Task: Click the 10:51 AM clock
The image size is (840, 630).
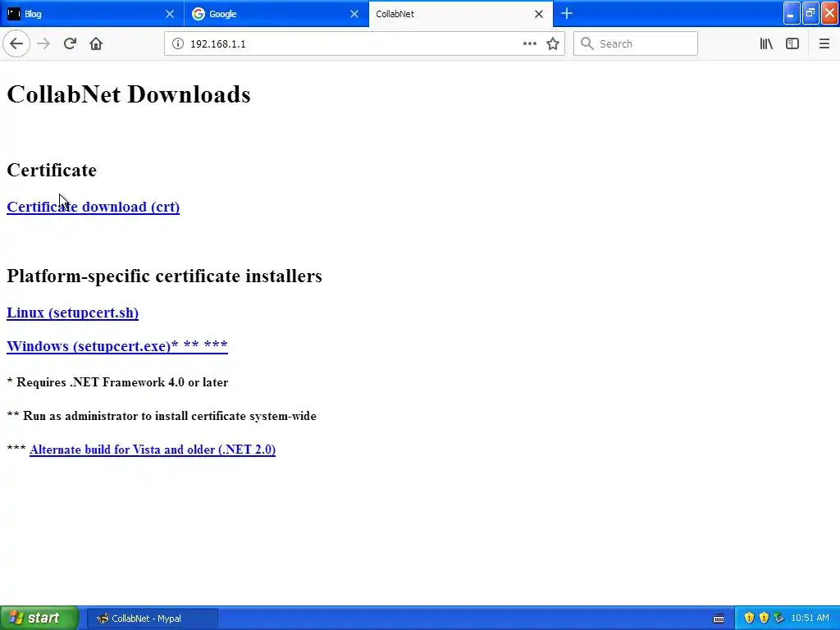Action: pyautogui.click(x=810, y=619)
